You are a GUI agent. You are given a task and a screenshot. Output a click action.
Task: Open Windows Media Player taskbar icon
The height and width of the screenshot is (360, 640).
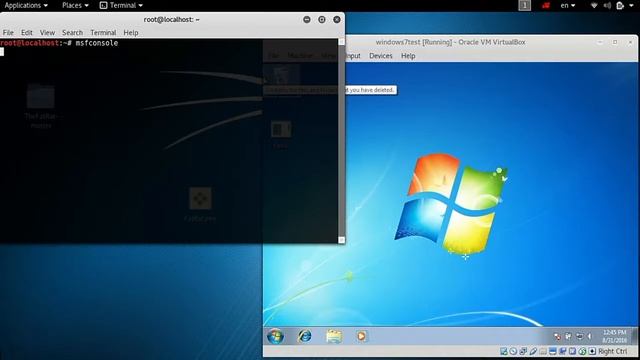click(x=361, y=336)
